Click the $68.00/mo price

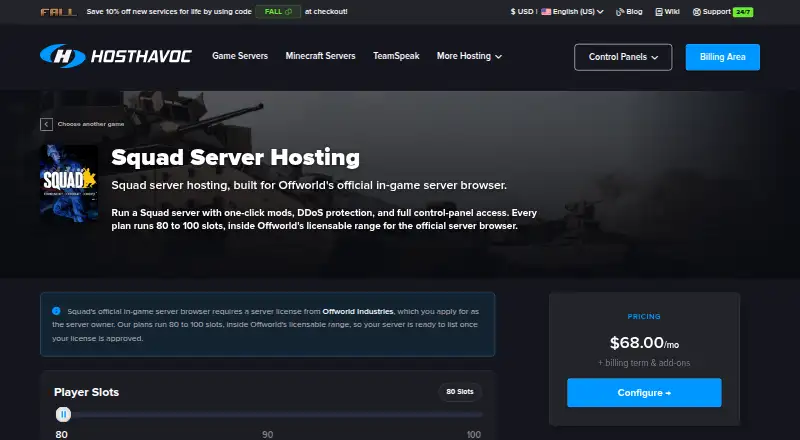[644, 343]
